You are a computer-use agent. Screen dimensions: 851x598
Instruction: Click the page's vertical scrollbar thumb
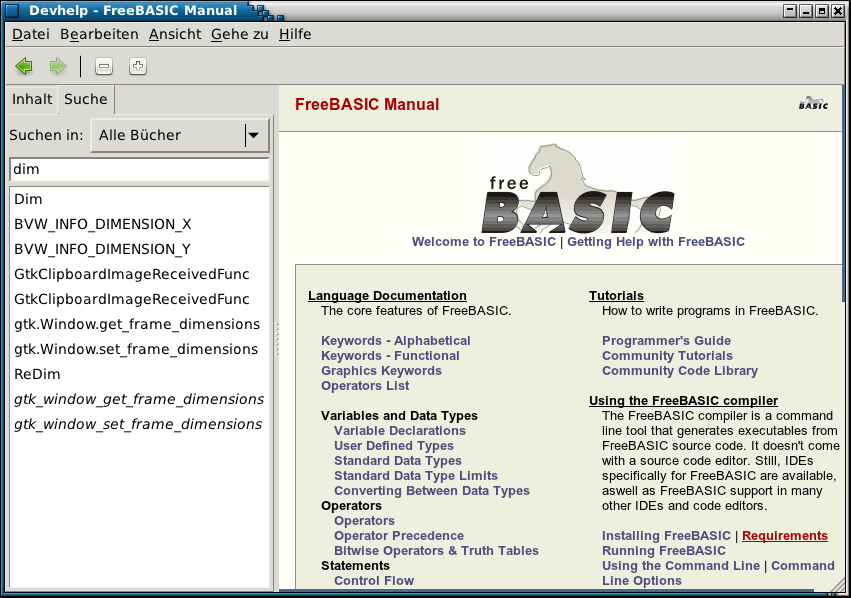[843, 193]
